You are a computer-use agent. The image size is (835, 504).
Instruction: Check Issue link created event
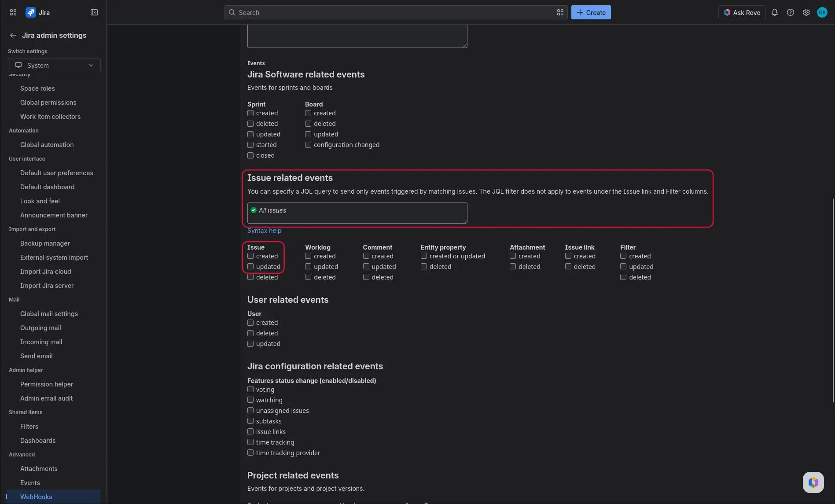click(568, 256)
